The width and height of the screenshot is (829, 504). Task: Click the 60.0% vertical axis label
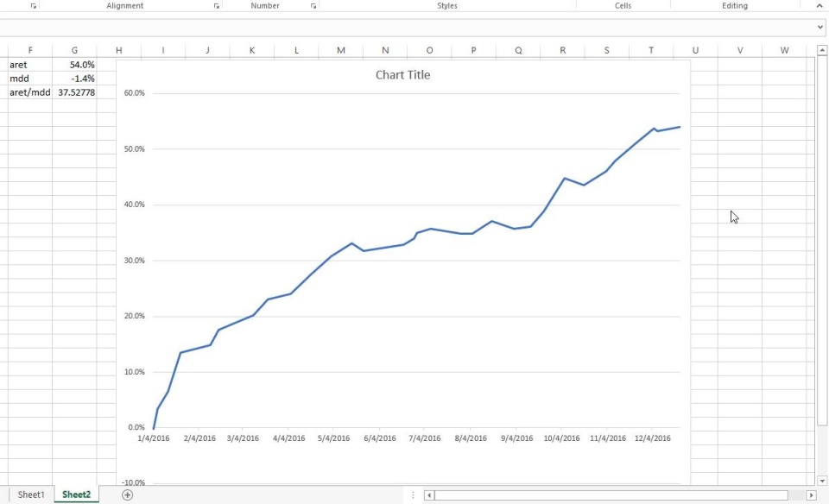click(x=135, y=93)
